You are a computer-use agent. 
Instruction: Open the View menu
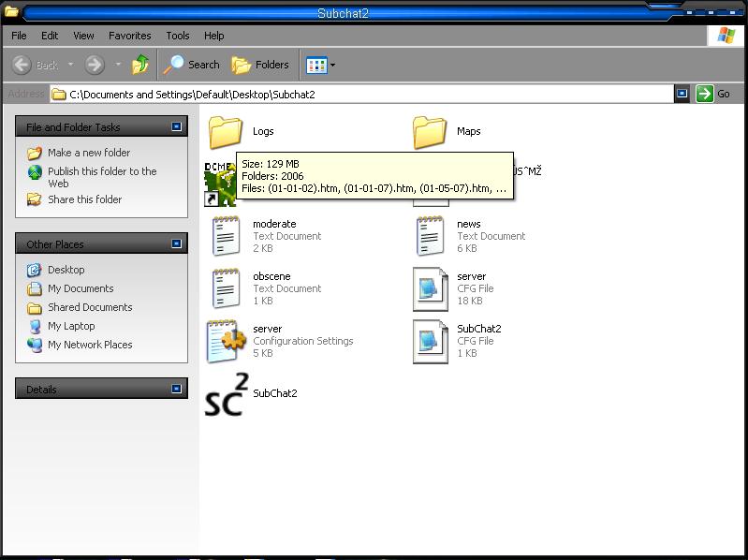click(x=83, y=36)
